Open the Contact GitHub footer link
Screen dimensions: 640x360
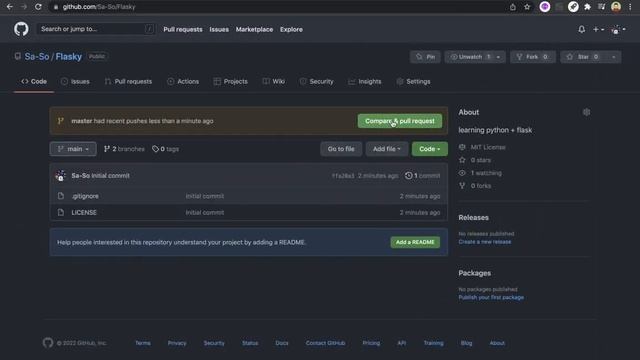325,343
